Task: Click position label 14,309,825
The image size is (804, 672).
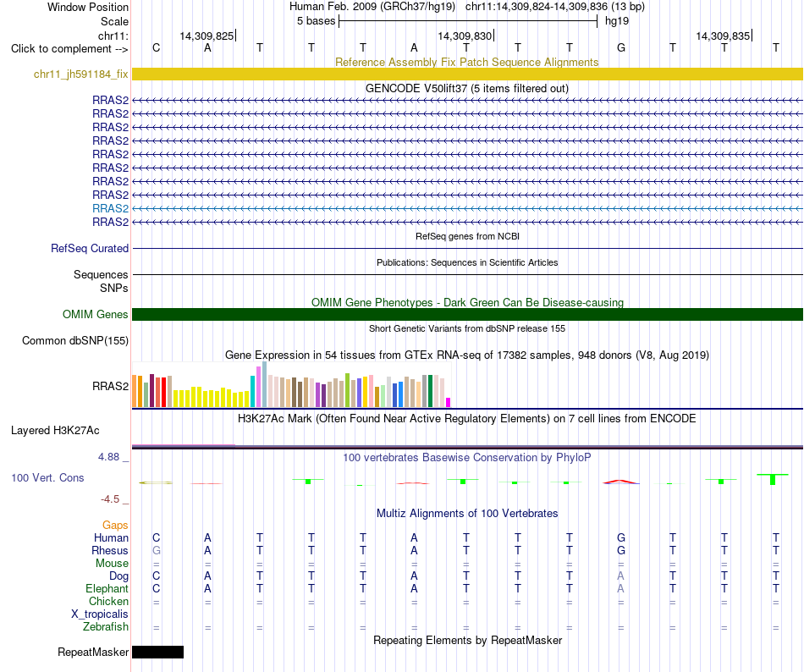Action: pyautogui.click(x=207, y=36)
